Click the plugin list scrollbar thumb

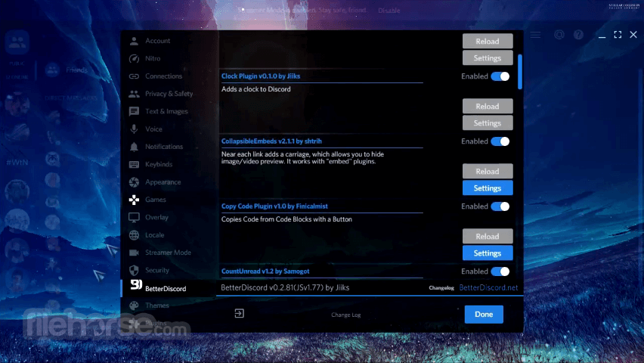(x=520, y=72)
